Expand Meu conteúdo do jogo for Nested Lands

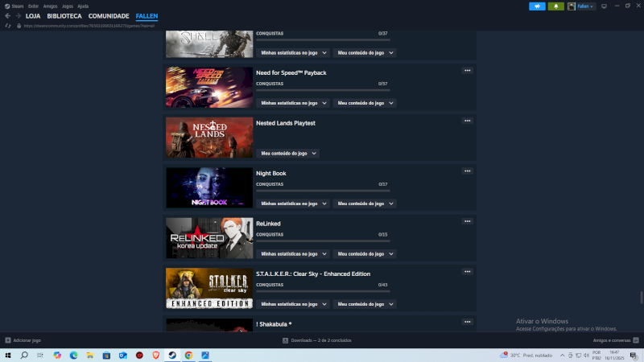(x=288, y=154)
